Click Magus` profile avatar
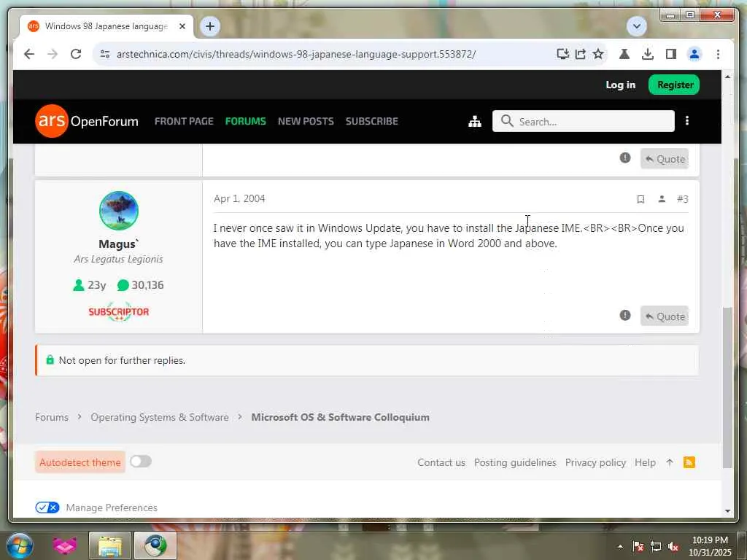The width and height of the screenshot is (747, 560). [x=119, y=211]
